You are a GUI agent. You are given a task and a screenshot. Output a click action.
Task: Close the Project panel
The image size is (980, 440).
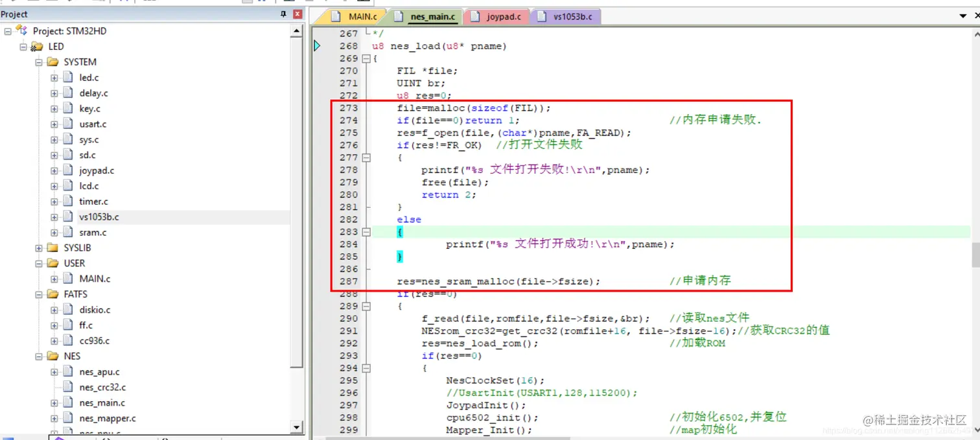pos(297,14)
